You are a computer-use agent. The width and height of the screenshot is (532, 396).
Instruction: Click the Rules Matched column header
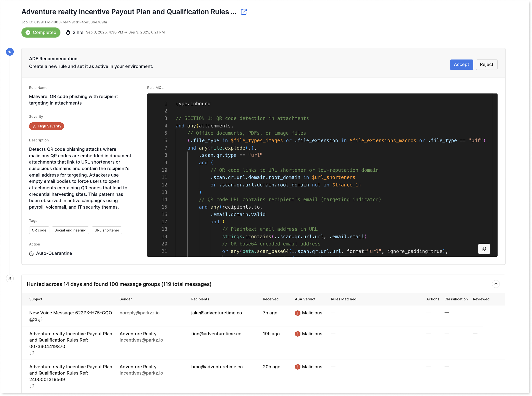pyautogui.click(x=344, y=299)
